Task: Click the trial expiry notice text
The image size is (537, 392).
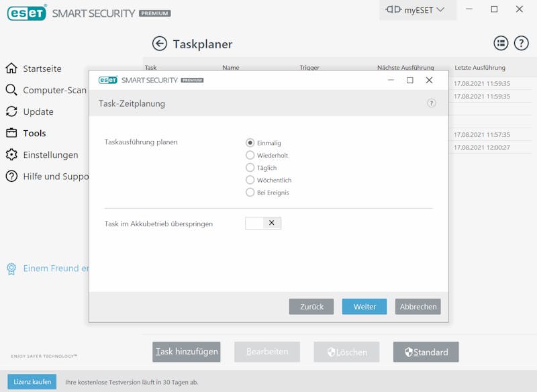Action: (x=132, y=382)
